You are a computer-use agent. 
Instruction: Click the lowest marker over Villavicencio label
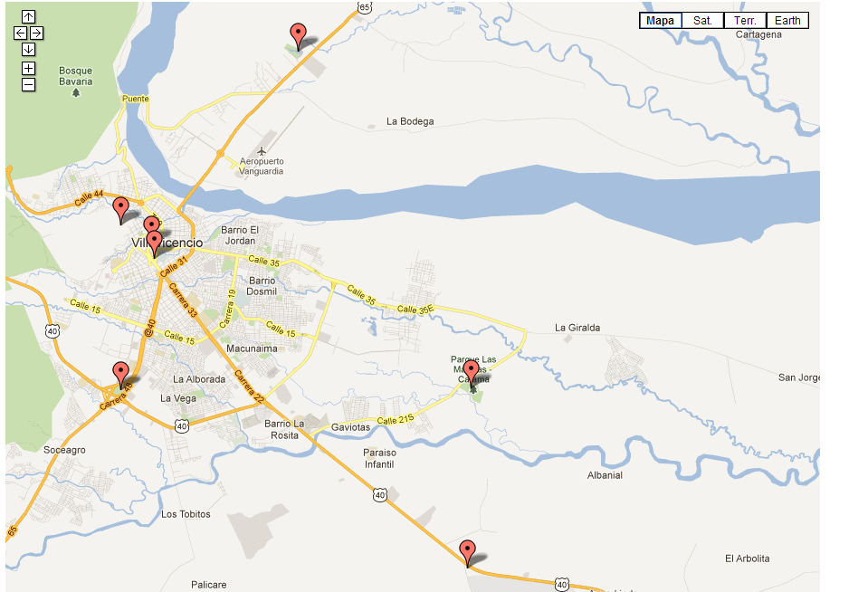155,243
